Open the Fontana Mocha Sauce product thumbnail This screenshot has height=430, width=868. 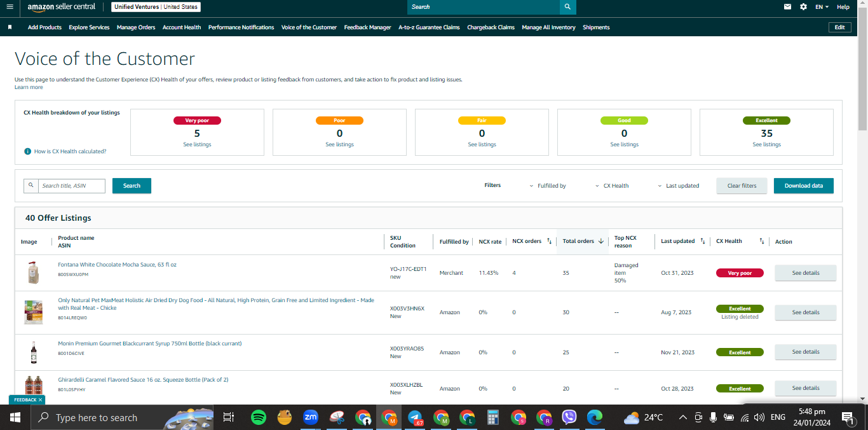[x=34, y=272]
